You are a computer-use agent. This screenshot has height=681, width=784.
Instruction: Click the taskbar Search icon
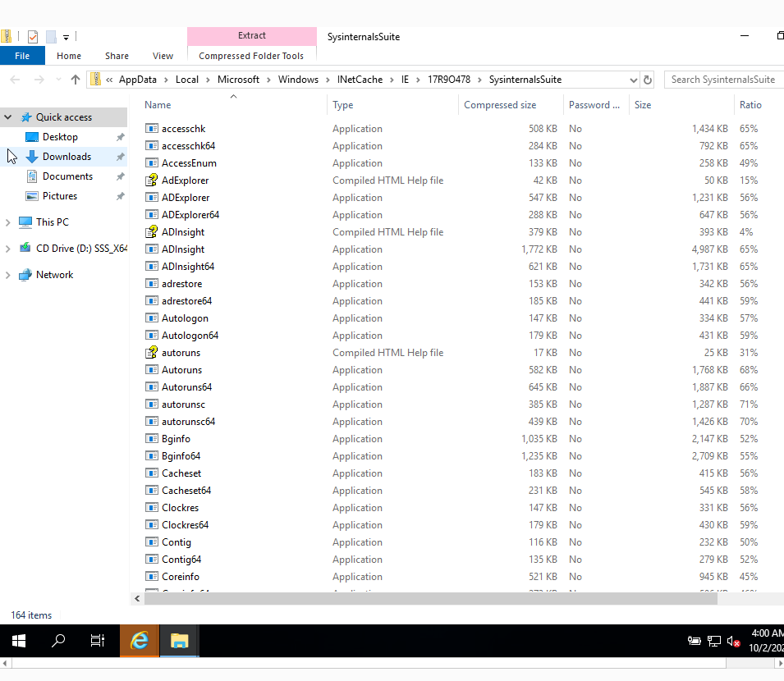pos(58,641)
